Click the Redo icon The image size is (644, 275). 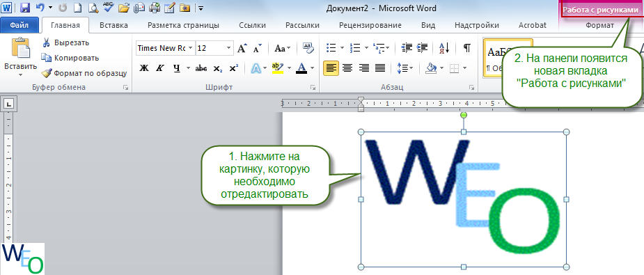[63, 8]
